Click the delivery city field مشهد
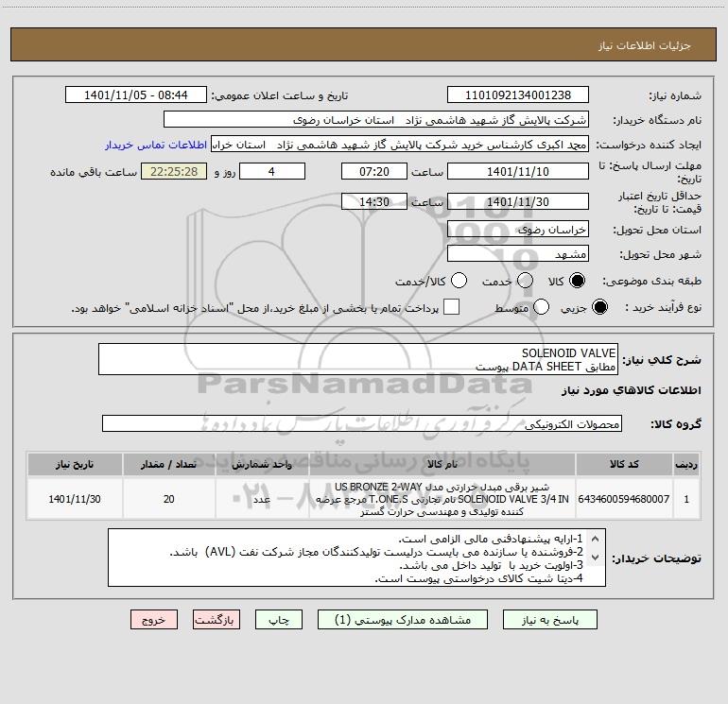The height and width of the screenshot is (704, 728). tap(518, 254)
